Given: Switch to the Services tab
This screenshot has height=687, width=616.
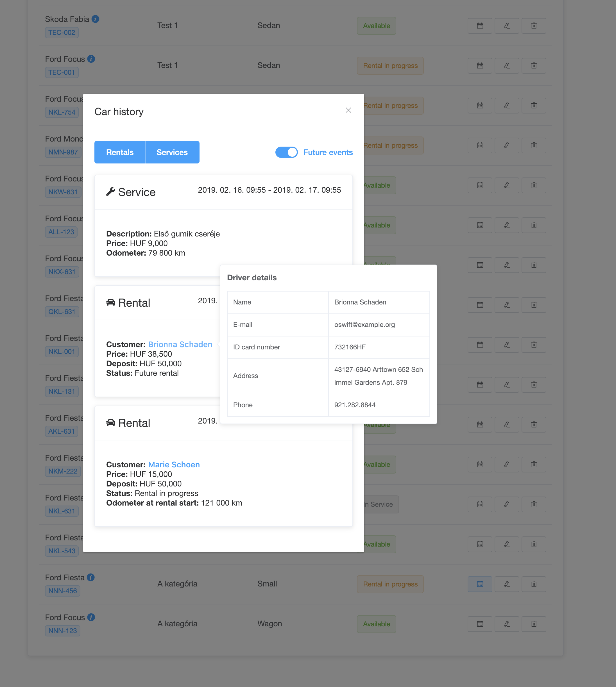Looking at the screenshot, I should pyautogui.click(x=172, y=152).
